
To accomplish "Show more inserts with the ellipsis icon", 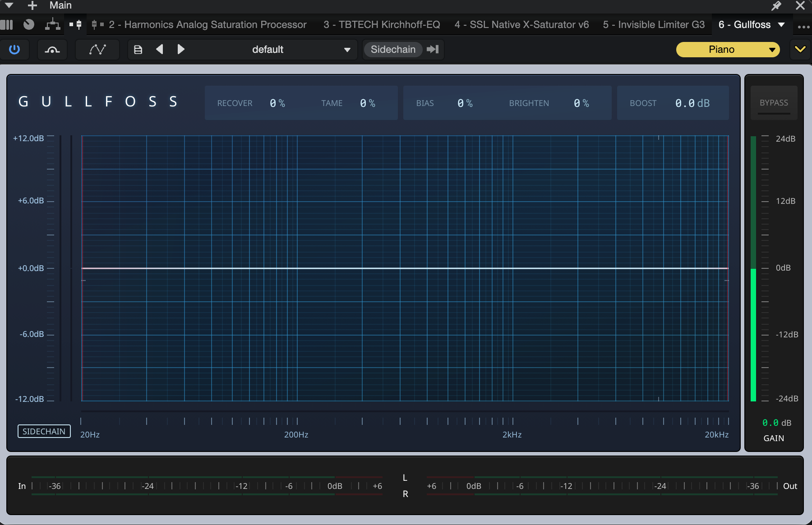I will tap(803, 27).
